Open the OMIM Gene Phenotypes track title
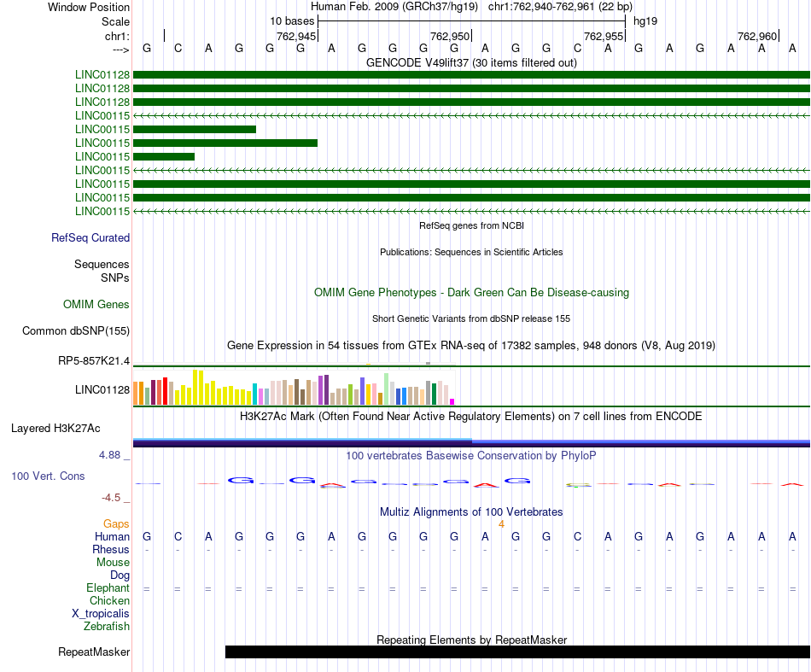The image size is (811, 672). pyautogui.click(x=471, y=292)
